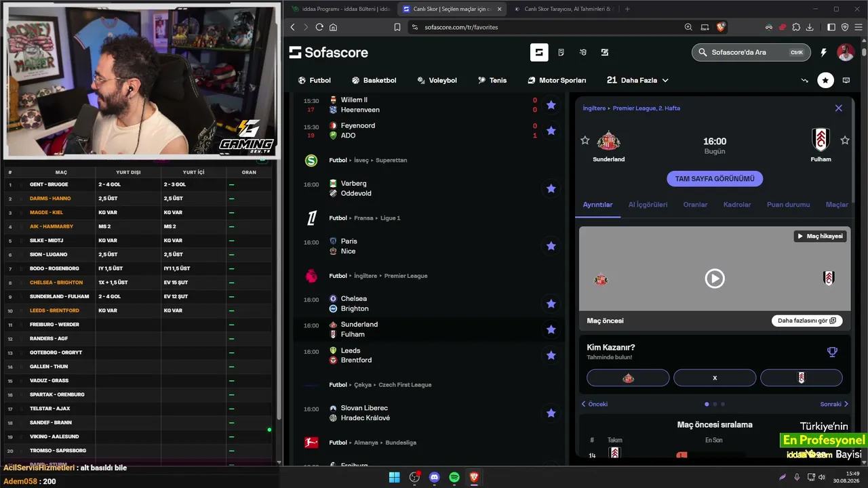Screen dimensions: 868x488
Task: Click Daha fazlasını gör button
Action: pyautogui.click(x=807, y=321)
